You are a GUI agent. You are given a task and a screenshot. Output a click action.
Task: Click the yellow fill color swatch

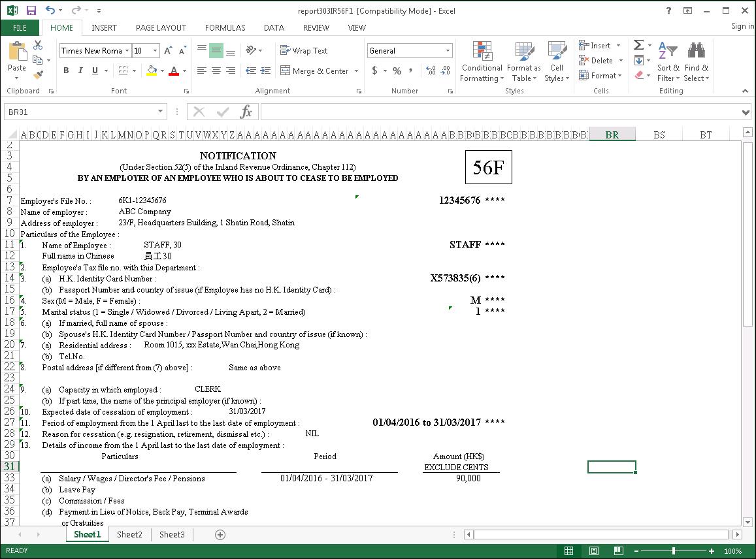coord(152,71)
